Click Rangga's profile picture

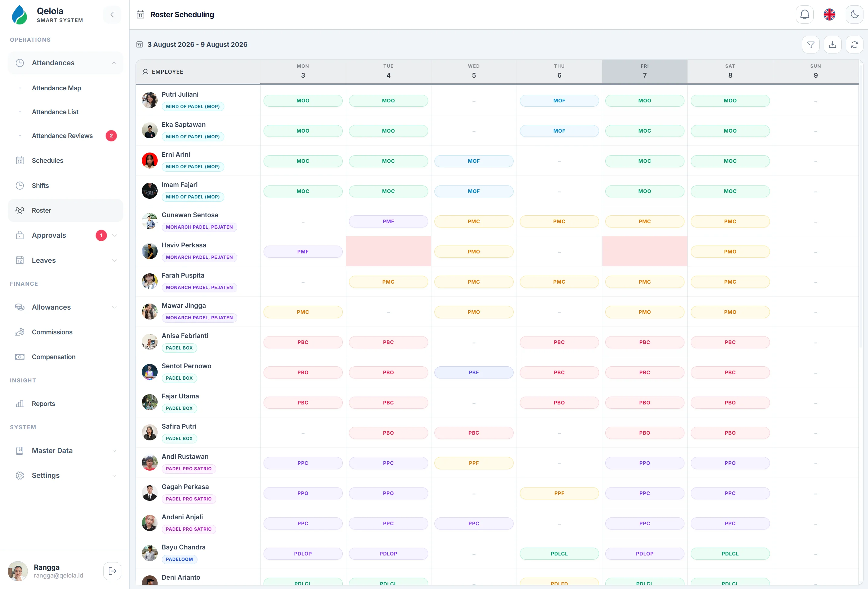(x=18, y=571)
